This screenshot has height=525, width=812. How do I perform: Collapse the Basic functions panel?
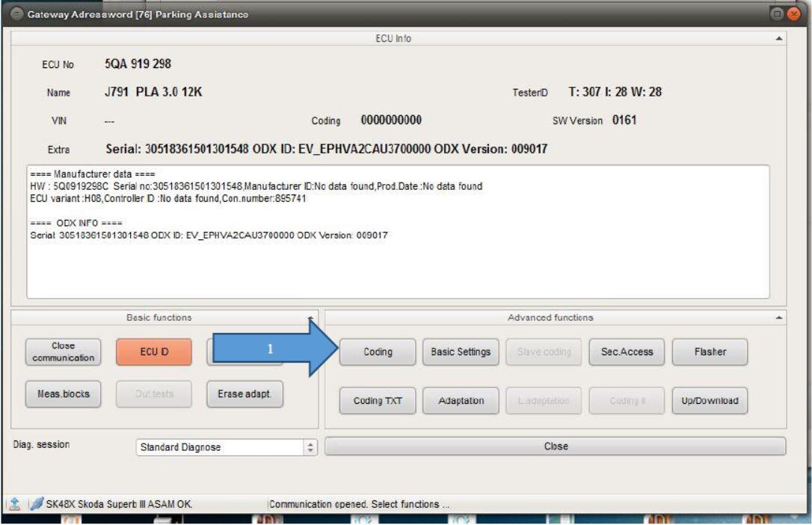[x=310, y=317]
